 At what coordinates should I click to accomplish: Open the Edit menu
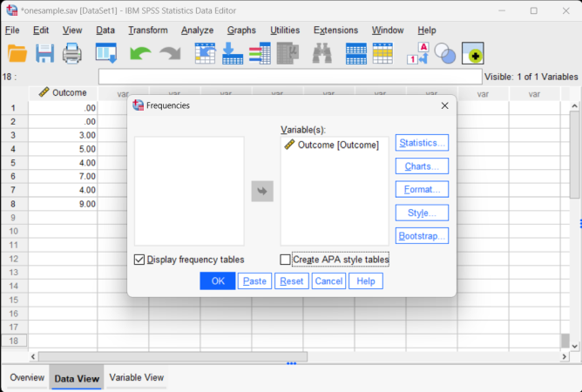(41, 30)
